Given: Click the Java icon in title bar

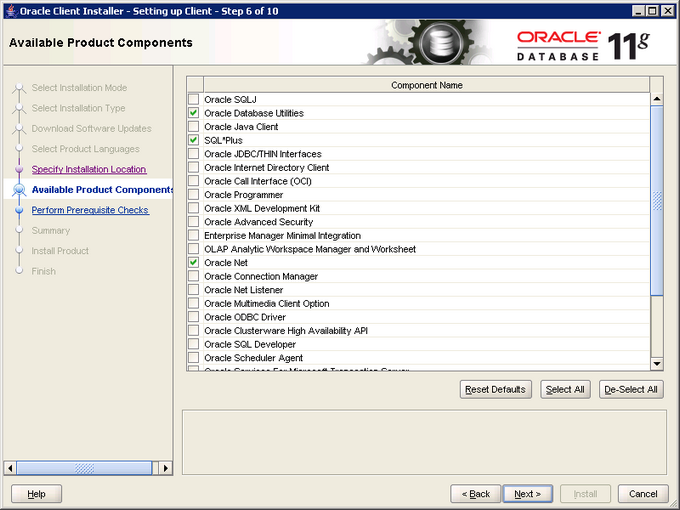Looking at the screenshot, I should pos(11,11).
